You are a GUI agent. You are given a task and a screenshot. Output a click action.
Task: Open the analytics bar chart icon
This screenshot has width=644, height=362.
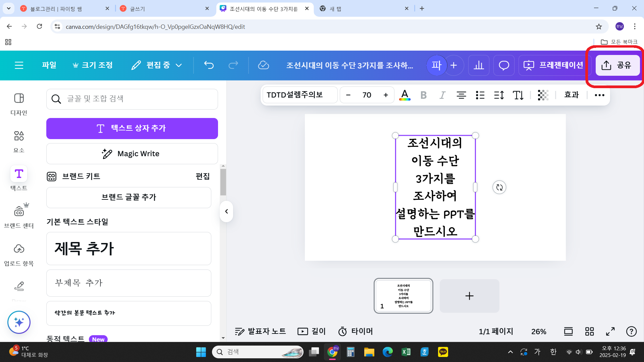pos(479,65)
